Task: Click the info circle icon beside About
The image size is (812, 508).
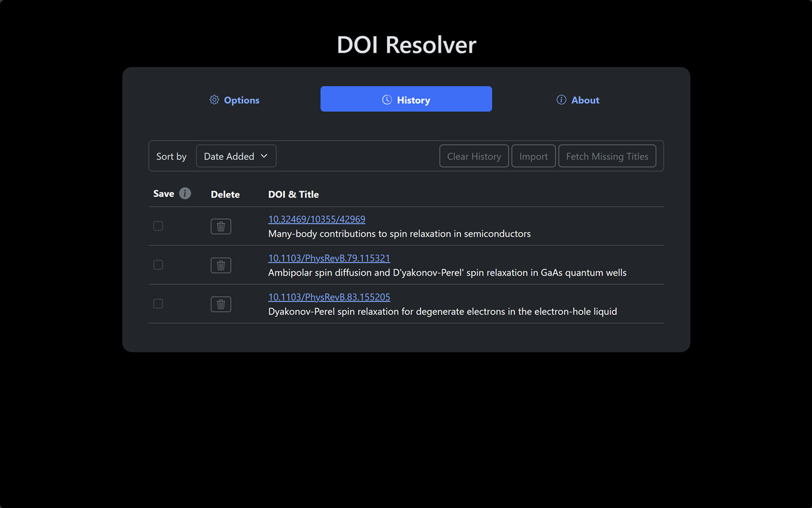Action: (561, 100)
